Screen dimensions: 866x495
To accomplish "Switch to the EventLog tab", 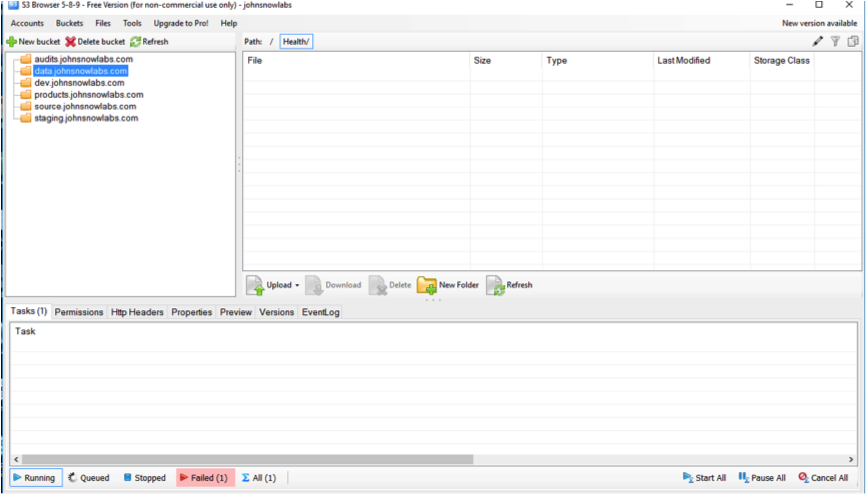I will [x=320, y=312].
